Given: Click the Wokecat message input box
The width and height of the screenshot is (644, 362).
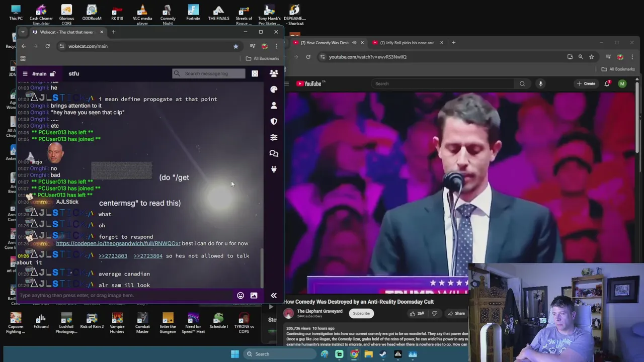Looking at the screenshot, I should click(x=126, y=295).
